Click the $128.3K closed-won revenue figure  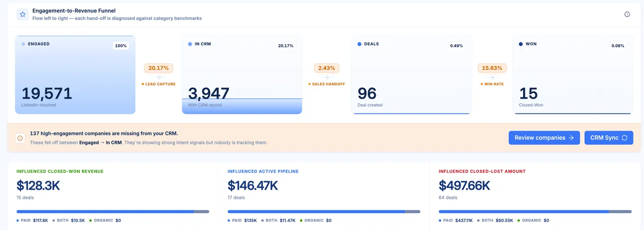[38, 185]
